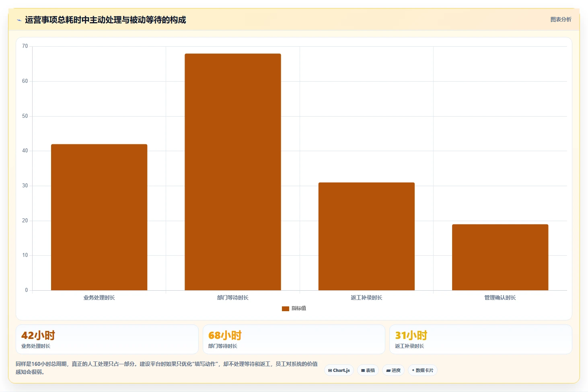Select the Chart.js tag chip

point(339,370)
